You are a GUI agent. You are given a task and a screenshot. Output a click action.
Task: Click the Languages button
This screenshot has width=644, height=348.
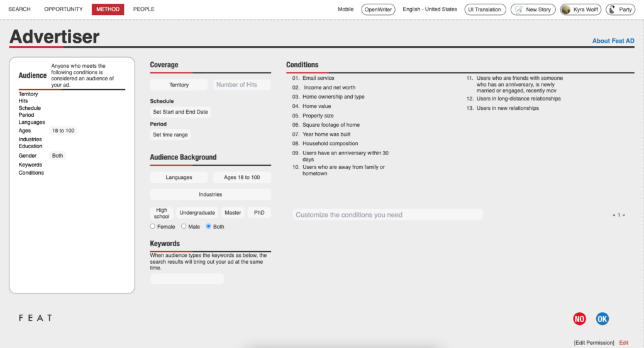[x=179, y=177]
